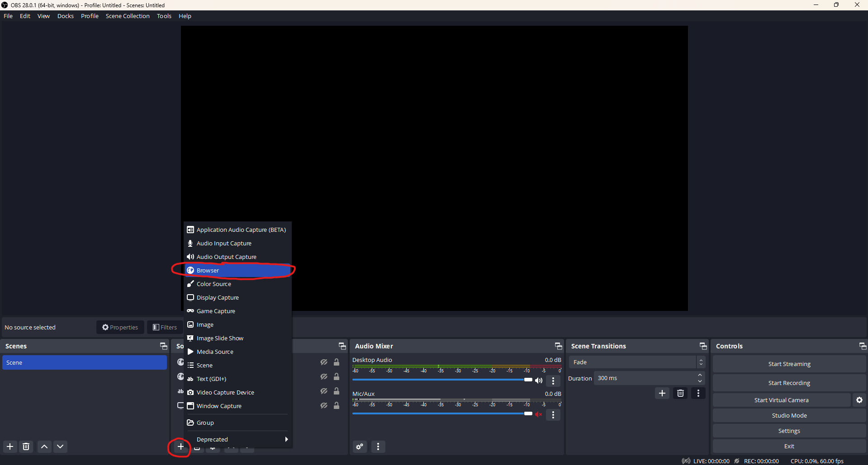Open Audio Mixer menu three-dot icon
868x465 pixels.
[x=378, y=446]
